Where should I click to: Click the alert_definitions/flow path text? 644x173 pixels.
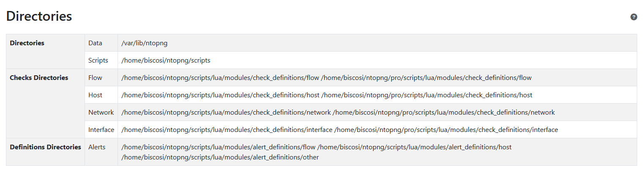218,147
